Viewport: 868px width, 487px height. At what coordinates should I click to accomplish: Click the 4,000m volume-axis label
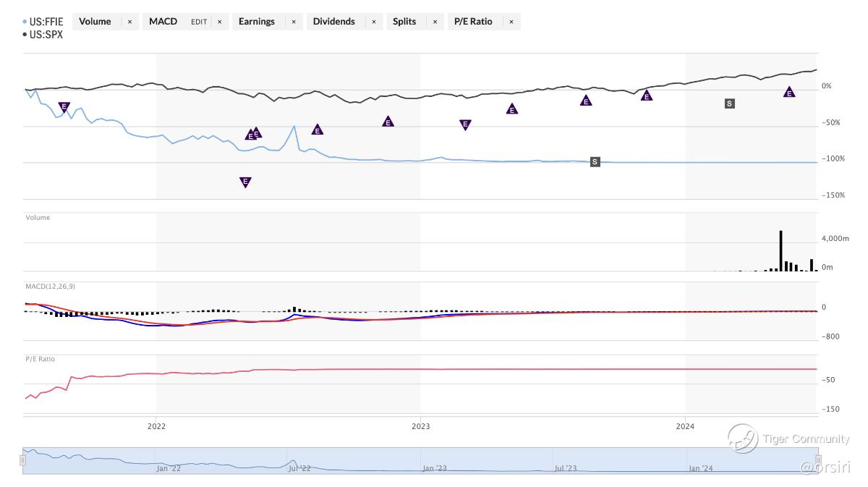[x=835, y=238]
